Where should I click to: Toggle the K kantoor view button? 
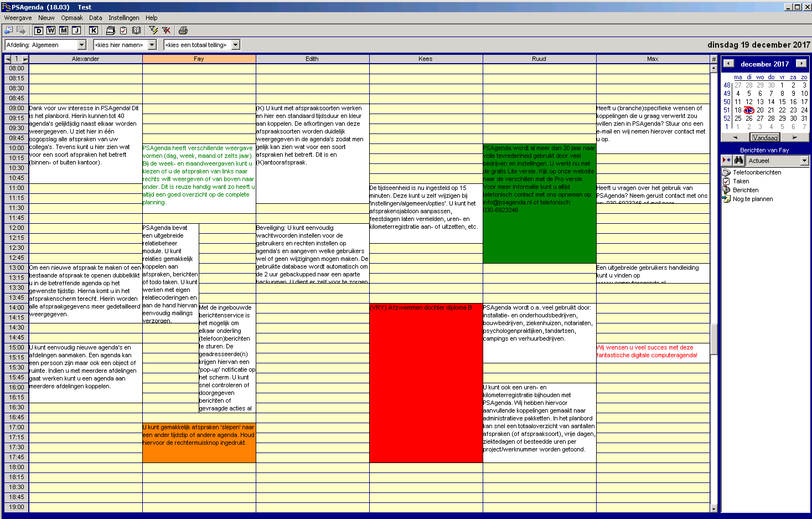point(93,30)
